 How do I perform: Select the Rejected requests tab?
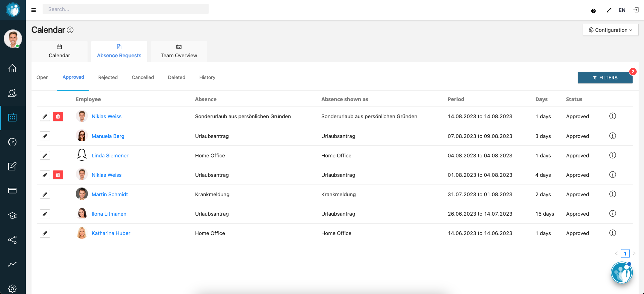tap(108, 77)
